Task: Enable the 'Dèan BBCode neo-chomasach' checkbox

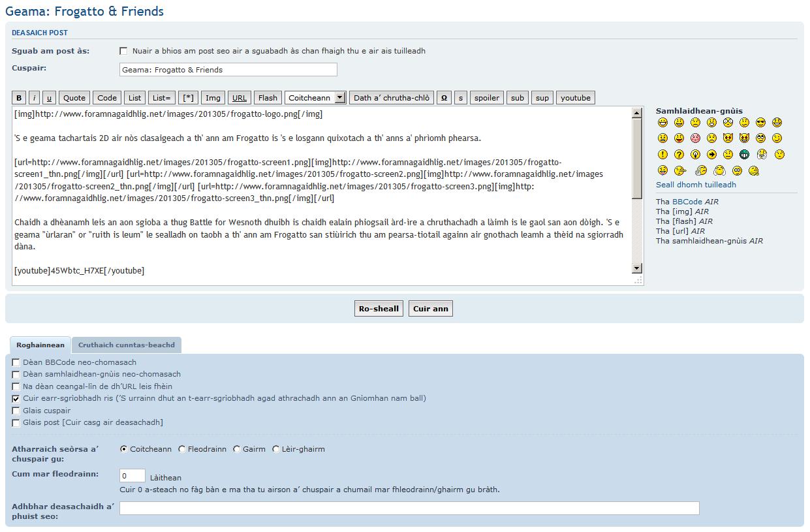Action: [16, 363]
